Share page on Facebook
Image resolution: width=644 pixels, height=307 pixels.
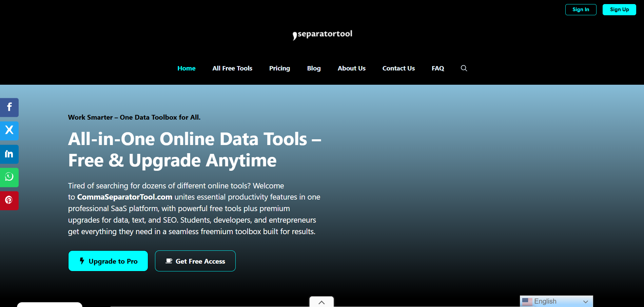pos(9,107)
